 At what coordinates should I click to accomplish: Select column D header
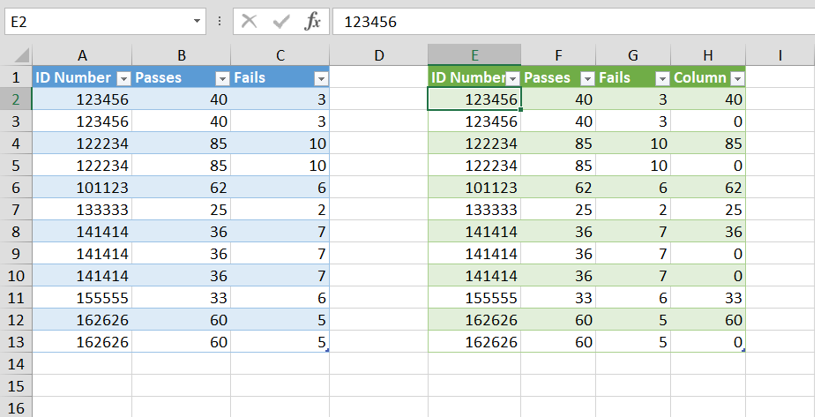point(379,55)
